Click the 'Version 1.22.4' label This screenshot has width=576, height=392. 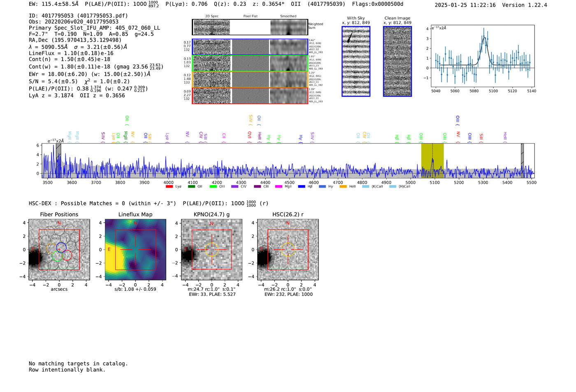[525, 5]
